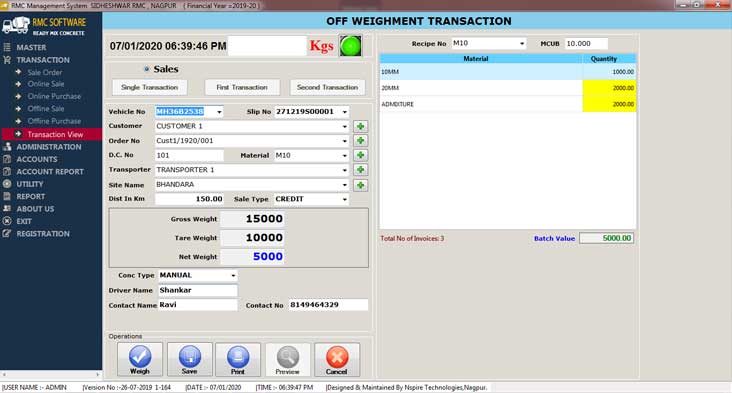Open Online Sale from sidebar
Image resolution: width=732 pixels, height=393 pixels.
click(x=46, y=84)
